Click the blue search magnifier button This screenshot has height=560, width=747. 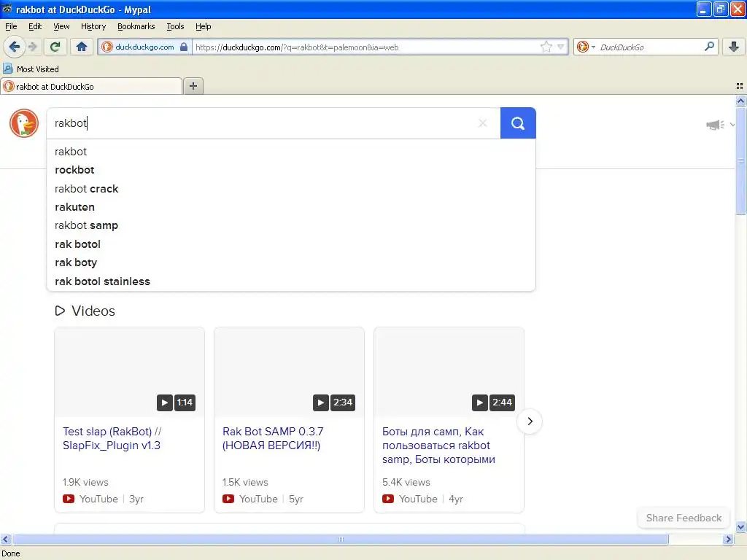click(518, 122)
